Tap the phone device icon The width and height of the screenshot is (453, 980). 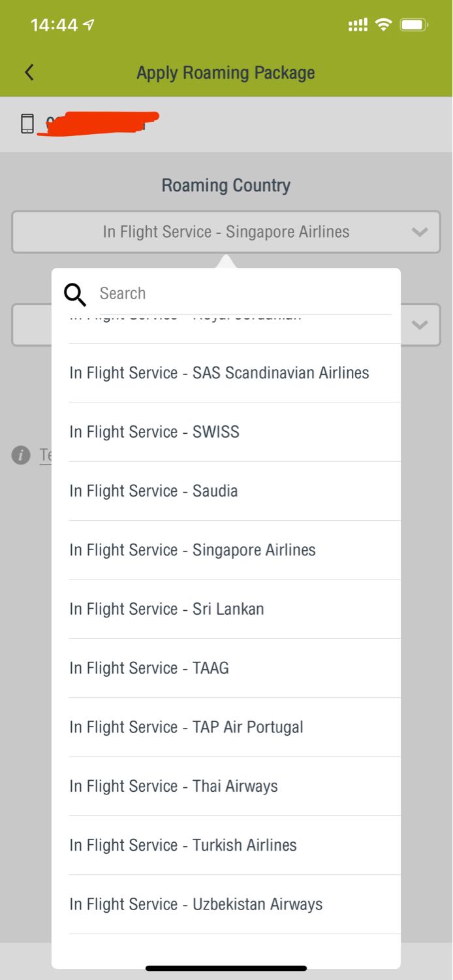27,123
